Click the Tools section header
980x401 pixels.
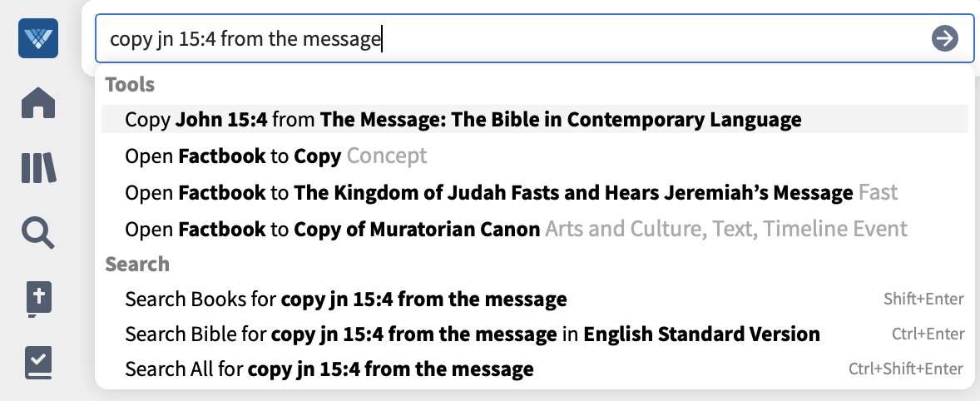point(130,84)
